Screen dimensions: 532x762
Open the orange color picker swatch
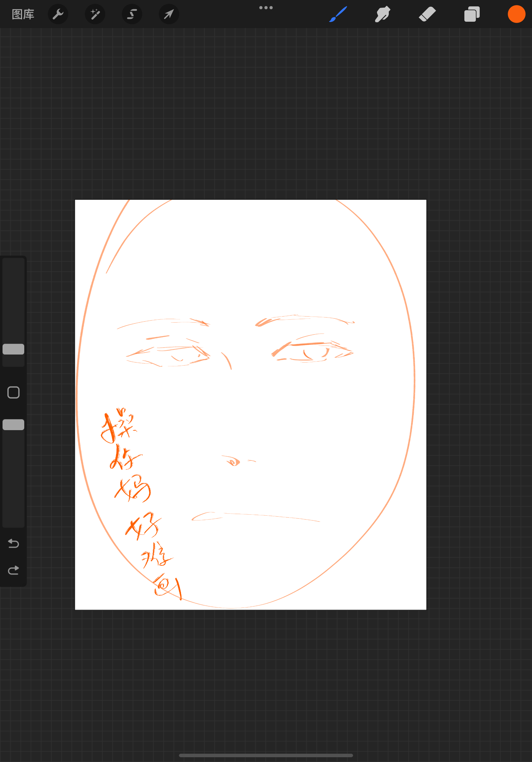516,14
